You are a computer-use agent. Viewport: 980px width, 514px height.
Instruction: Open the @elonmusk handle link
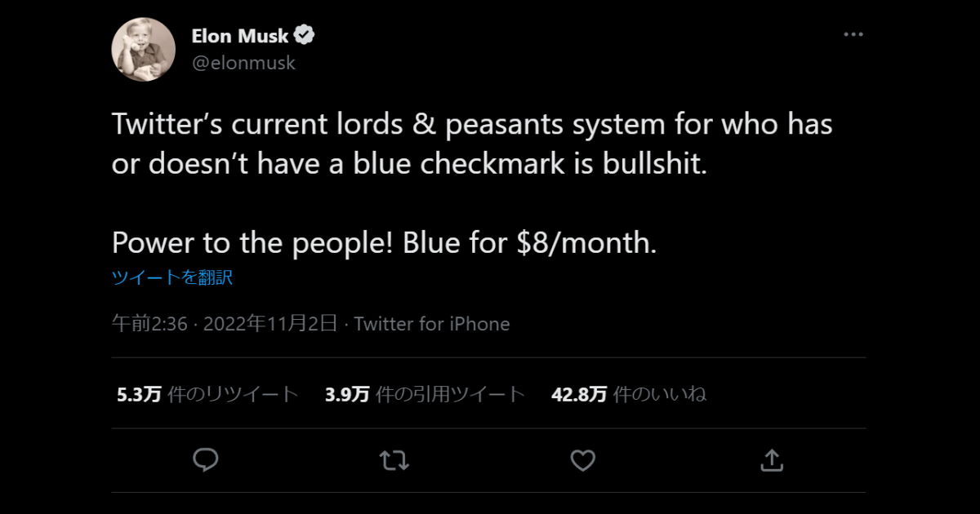243,62
